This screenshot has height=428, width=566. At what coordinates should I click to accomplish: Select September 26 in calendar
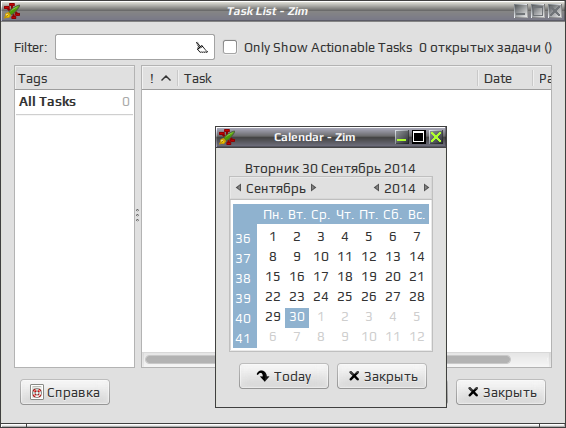[369, 297]
